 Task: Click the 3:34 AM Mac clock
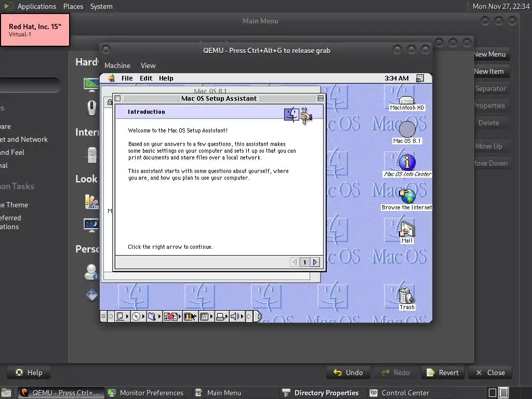point(396,78)
